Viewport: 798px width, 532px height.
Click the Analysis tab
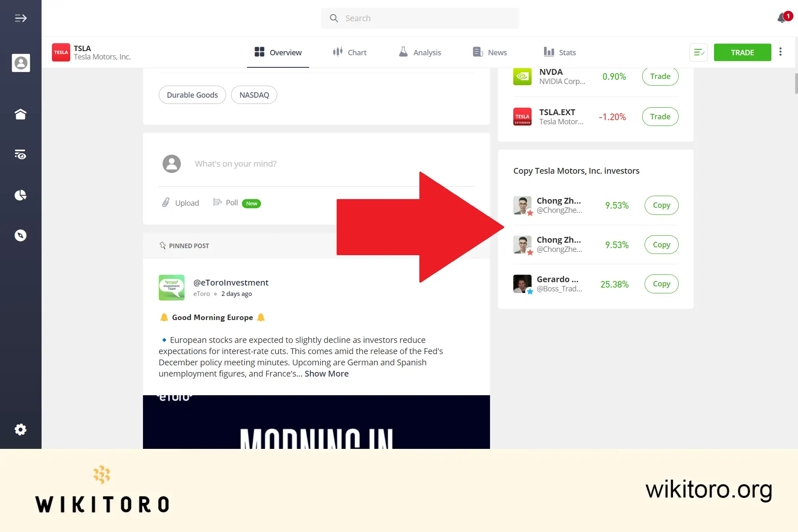419,52
